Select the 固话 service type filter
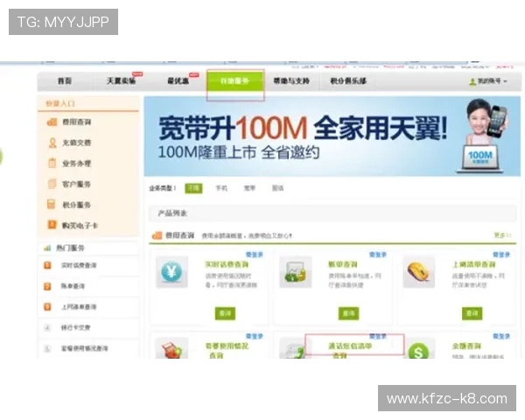This screenshot has width=525, height=420. click(x=278, y=188)
